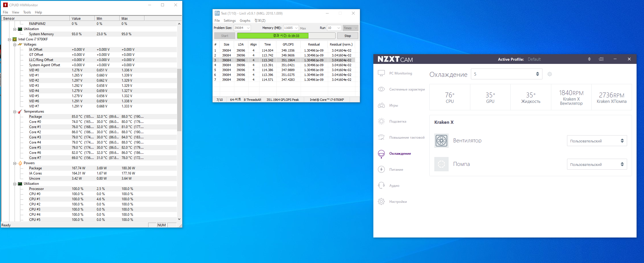Viewport: 644px width, 263px height.
Task: Collapse the Voltages tree node
Action: pyautogui.click(x=15, y=45)
